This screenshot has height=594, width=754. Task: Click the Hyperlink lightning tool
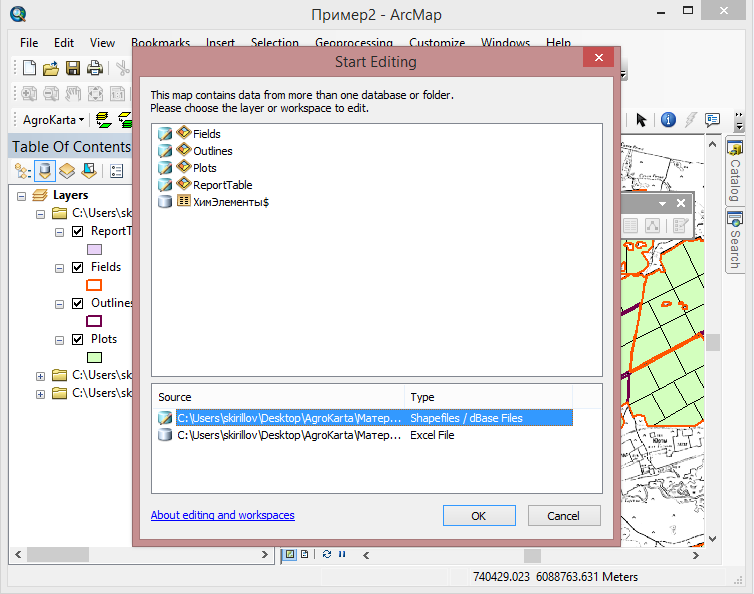point(691,119)
